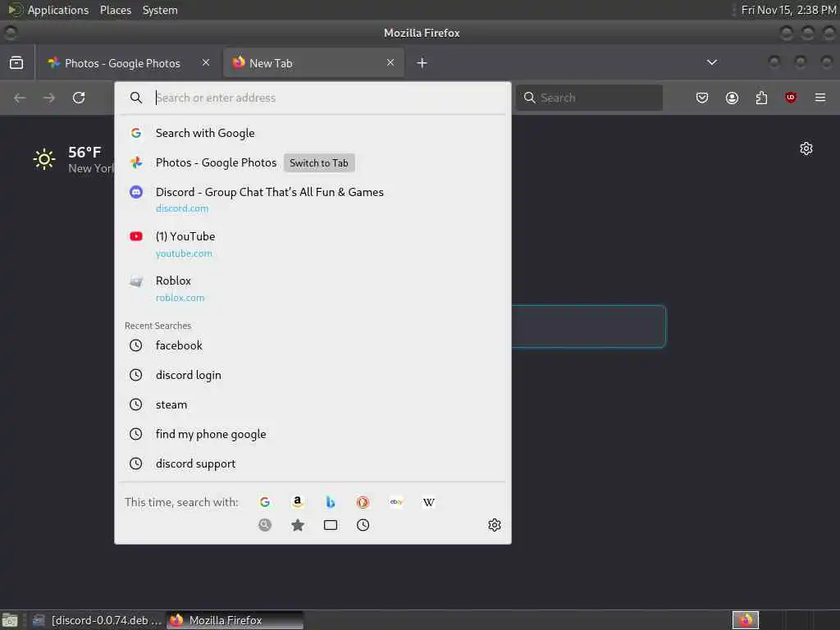Viewport: 840px width, 630px height.
Task: Search this time with Bing icon
Action: point(331,502)
